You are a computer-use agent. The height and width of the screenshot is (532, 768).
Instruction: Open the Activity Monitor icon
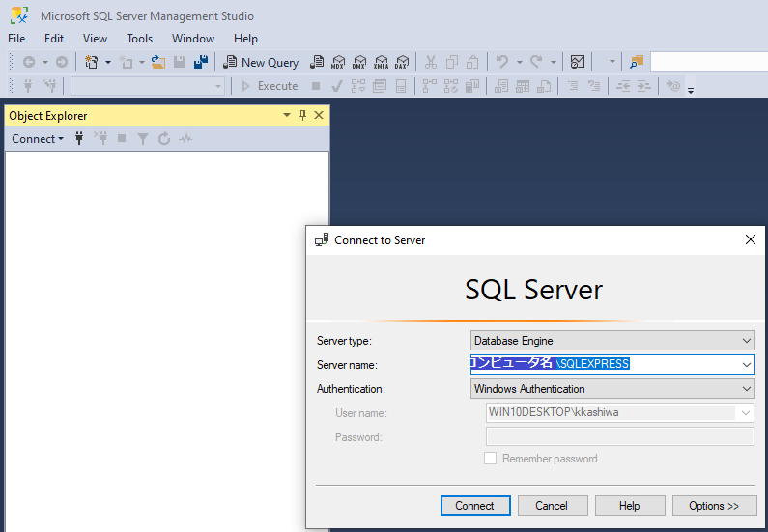pyautogui.click(x=578, y=62)
